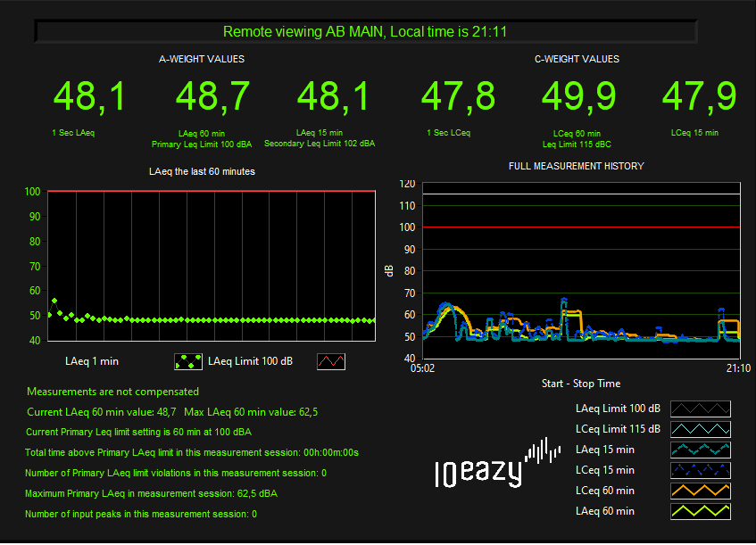Image resolution: width=756 pixels, height=545 pixels.
Task: Click the Full Measurement History chart title
Action: (x=576, y=166)
